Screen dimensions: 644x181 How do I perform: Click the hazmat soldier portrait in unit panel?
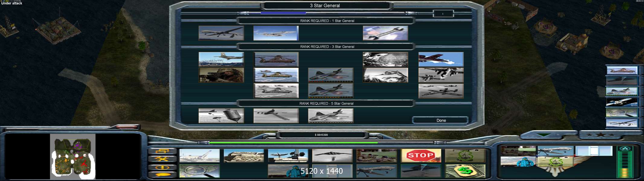coord(518,162)
